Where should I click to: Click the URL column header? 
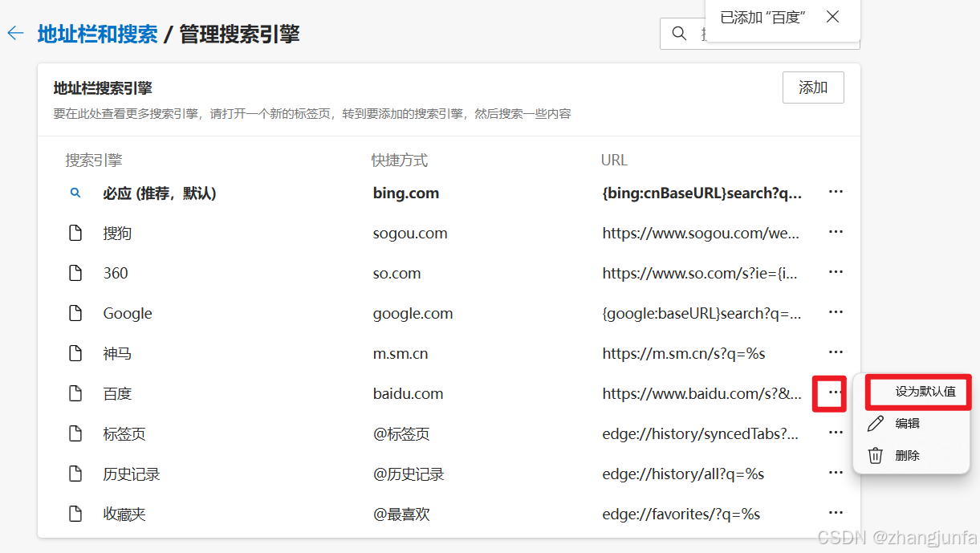[x=614, y=161]
